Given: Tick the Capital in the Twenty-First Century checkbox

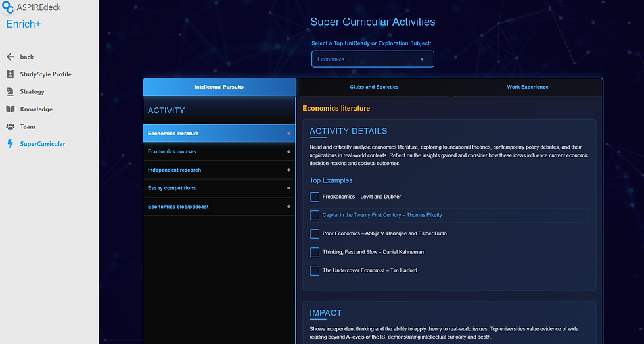Looking at the screenshot, I should pyautogui.click(x=315, y=215).
